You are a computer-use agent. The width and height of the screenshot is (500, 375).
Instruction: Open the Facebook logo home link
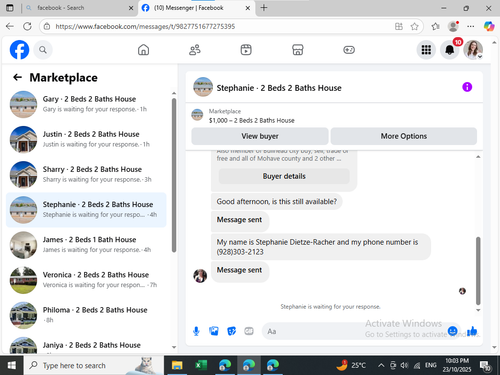[x=19, y=50]
